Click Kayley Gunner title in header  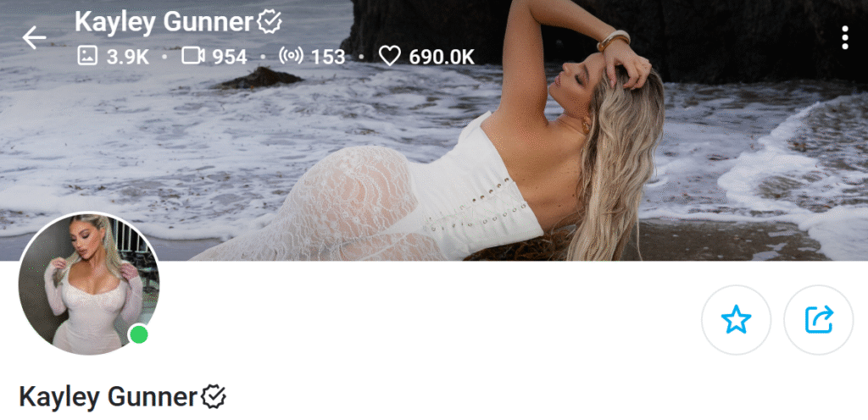pos(164,22)
